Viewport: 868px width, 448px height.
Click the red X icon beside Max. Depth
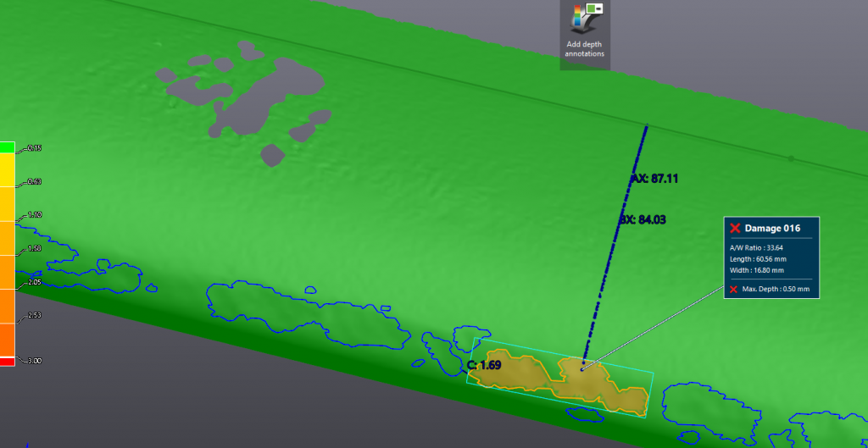click(x=734, y=290)
